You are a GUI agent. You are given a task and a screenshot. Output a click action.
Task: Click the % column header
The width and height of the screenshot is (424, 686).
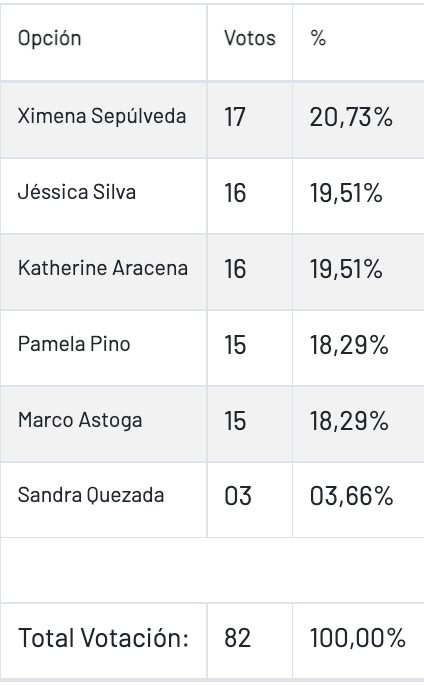click(358, 42)
